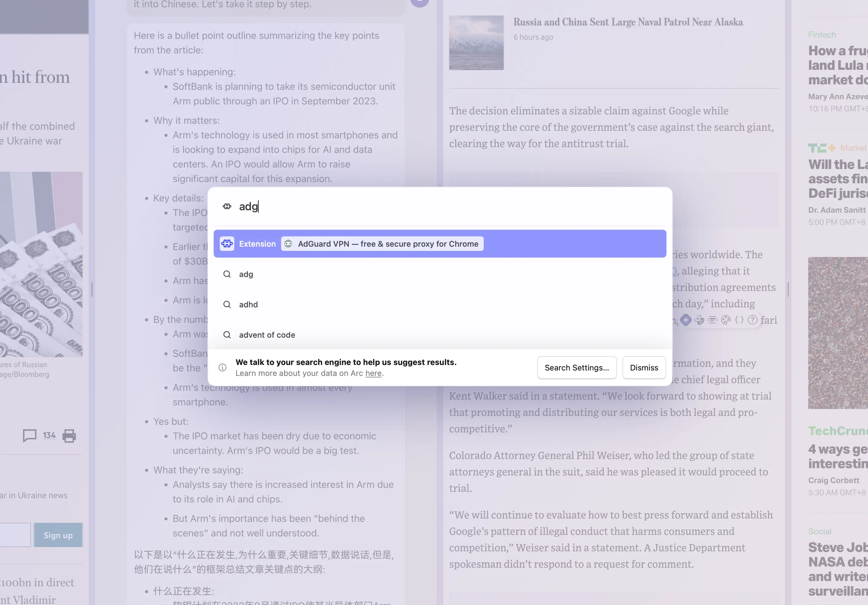Click the question mark help icon in toolbar
This screenshot has height=605, width=868.
tap(753, 320)
